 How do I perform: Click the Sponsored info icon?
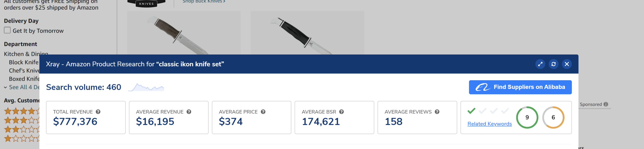(606, 104)
